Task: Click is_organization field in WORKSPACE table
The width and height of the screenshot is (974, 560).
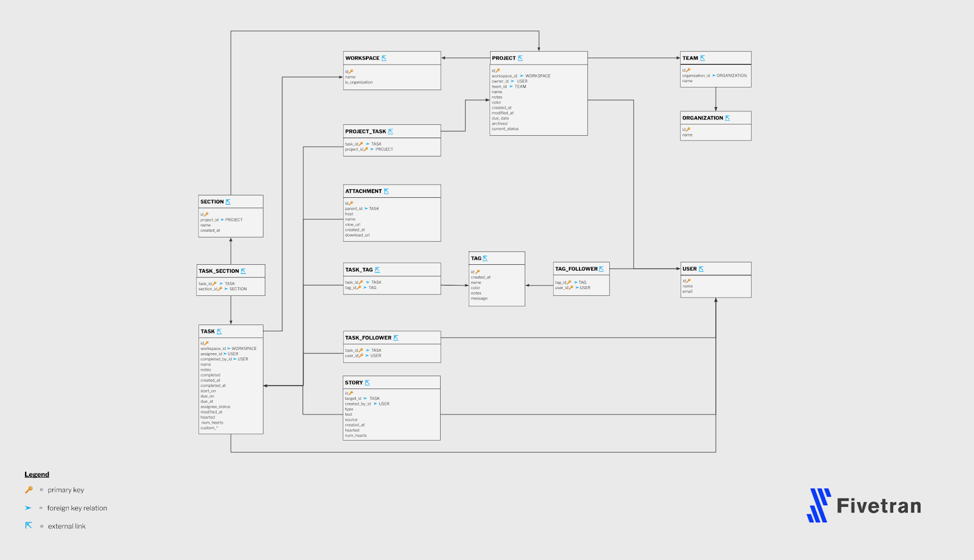Action: click(x=359, y=82)
